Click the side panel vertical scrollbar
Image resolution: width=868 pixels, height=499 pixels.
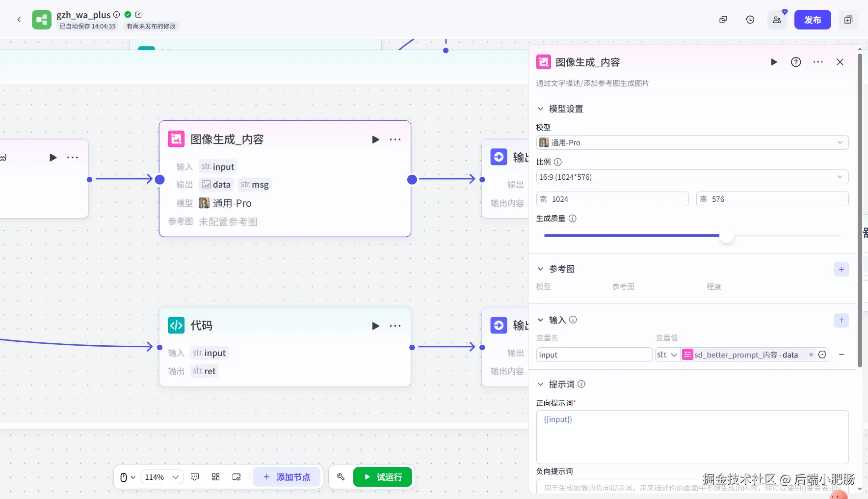[860, 210]
